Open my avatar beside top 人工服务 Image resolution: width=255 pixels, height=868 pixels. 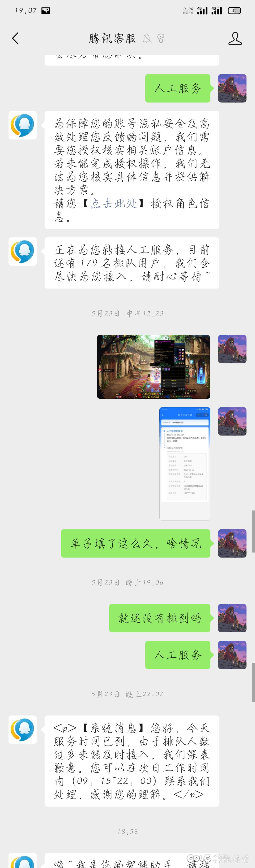pyautogui.click(x=232, y=88)
